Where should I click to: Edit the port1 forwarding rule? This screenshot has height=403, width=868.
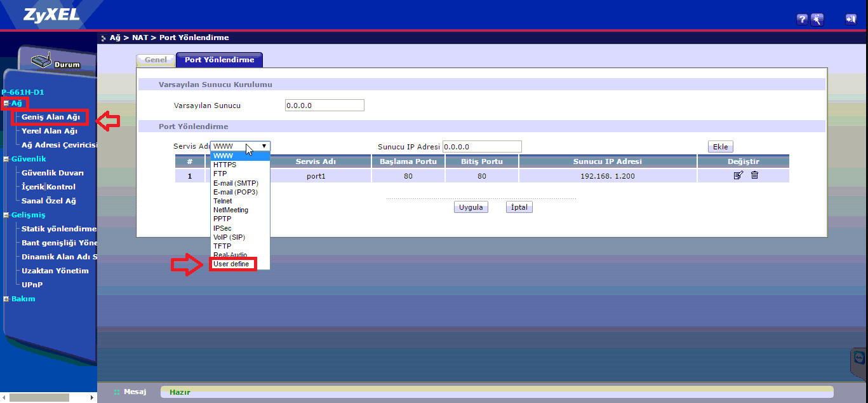coord(738,175)
